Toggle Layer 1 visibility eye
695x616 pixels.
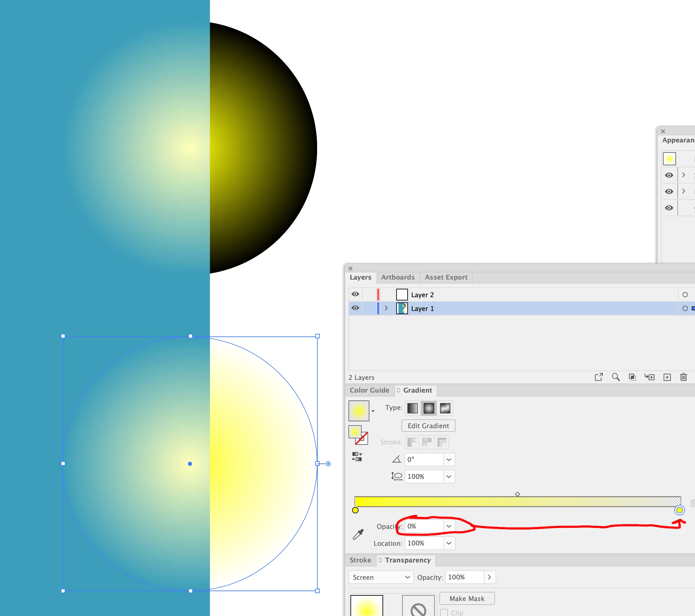(x=355, y=308)
